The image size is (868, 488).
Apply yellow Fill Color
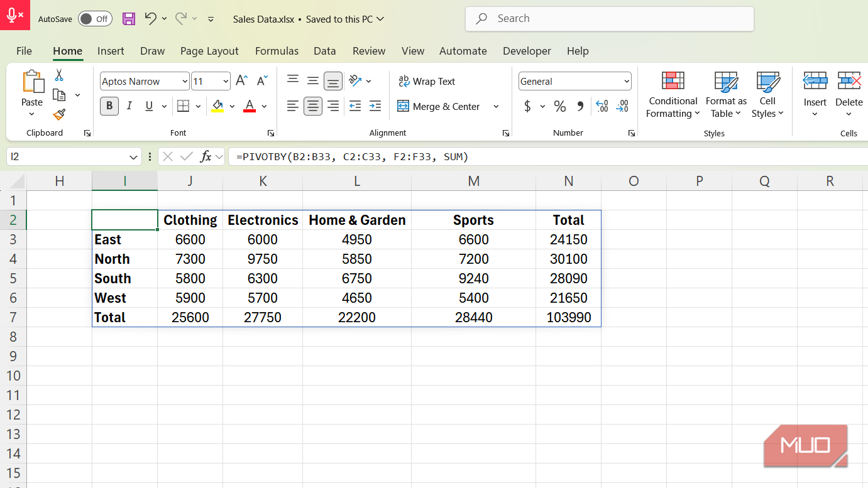tap(217, 106)
